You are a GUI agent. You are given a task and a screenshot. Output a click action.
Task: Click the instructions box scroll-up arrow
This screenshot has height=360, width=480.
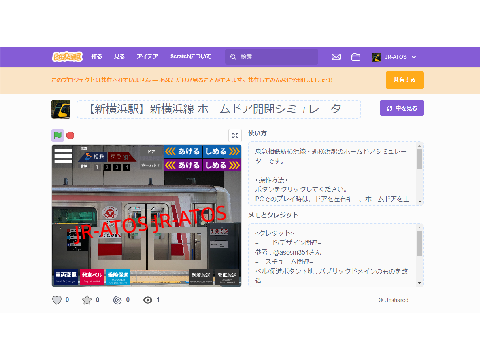(x=419, y=146)
